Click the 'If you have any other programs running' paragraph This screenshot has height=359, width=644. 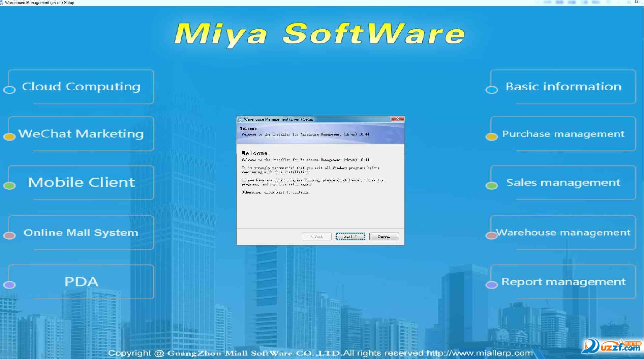[312, 182]
